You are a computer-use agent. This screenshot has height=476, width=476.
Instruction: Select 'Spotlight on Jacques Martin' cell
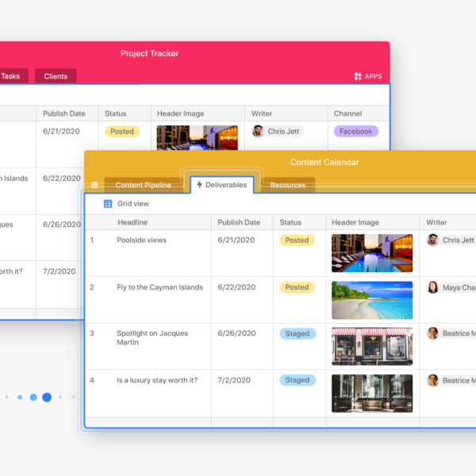coord(152,338)
